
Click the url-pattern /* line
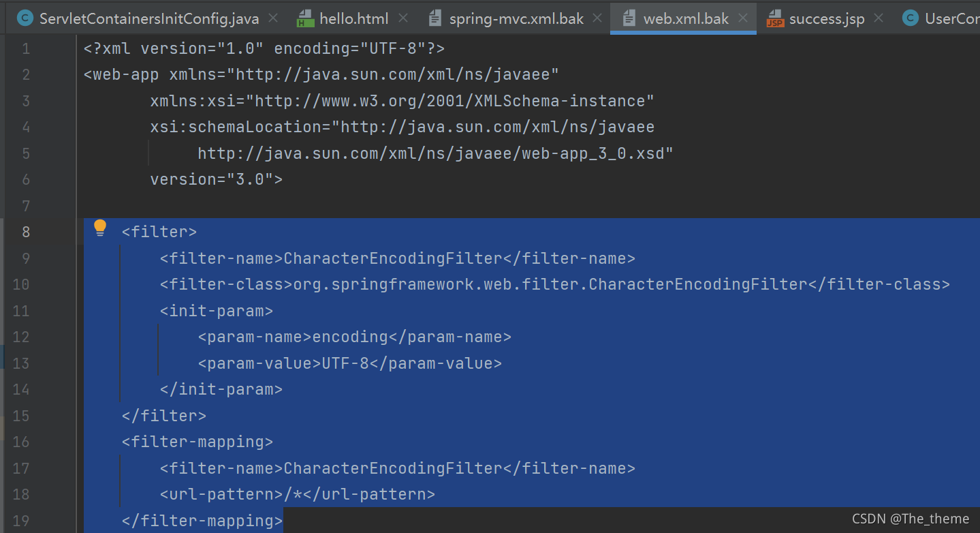298,494
